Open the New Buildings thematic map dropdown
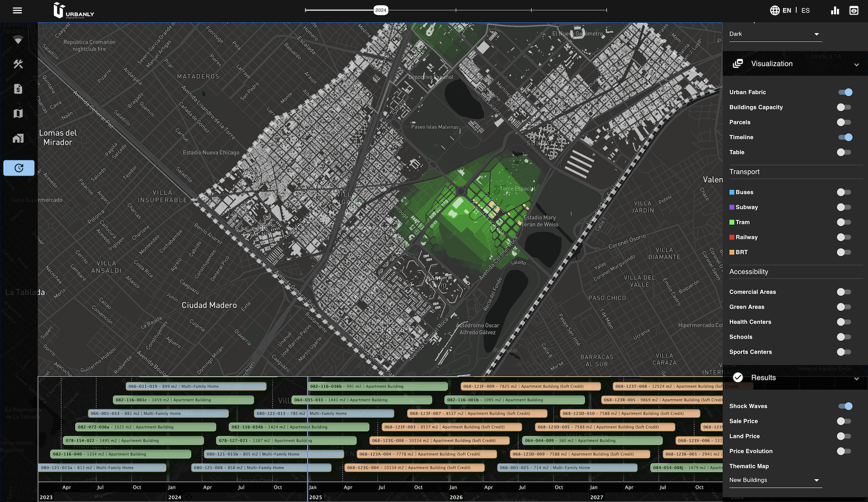 coord(775,480)
